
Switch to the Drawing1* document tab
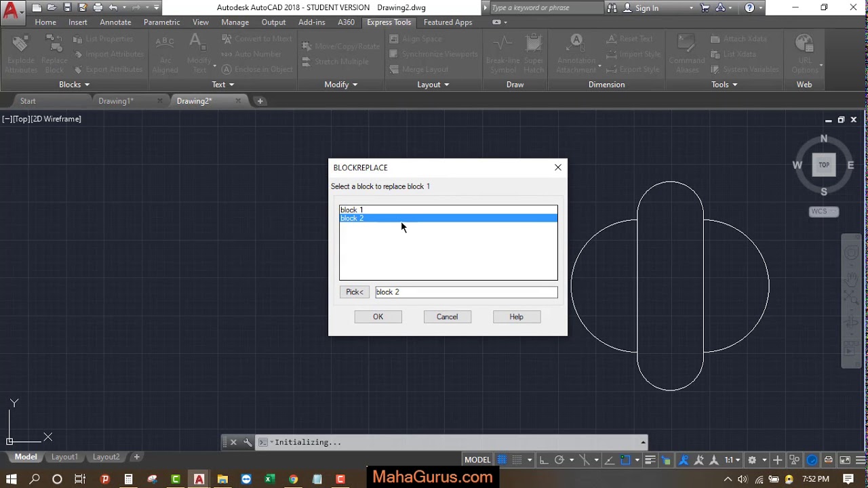116,101
